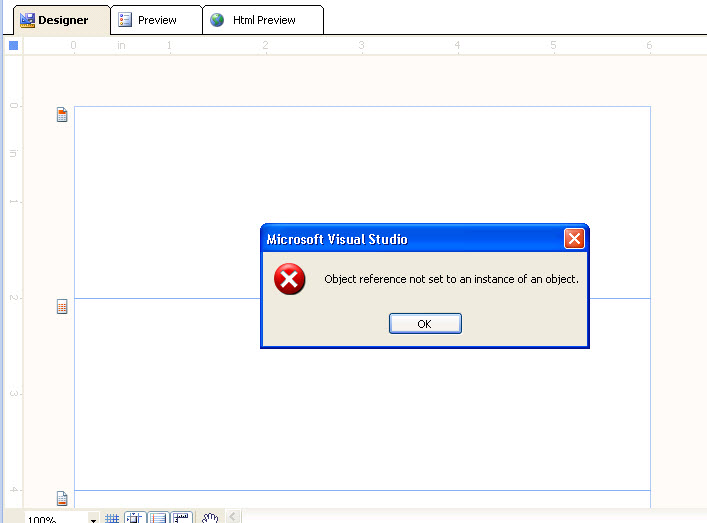Image resolution: width=707 pixels, height=523 pixels.
Task: Select the hand pan tool
Action: click(210, 518)
